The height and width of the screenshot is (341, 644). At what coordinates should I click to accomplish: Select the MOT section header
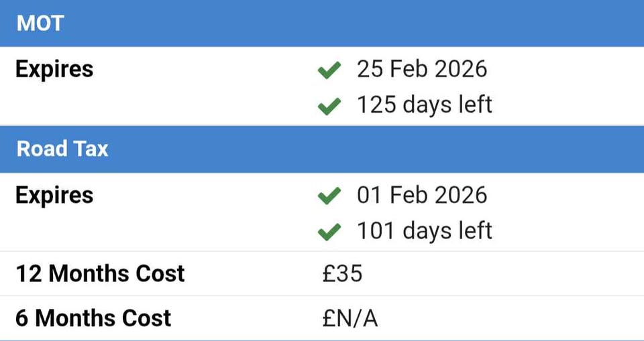[40, 23]
